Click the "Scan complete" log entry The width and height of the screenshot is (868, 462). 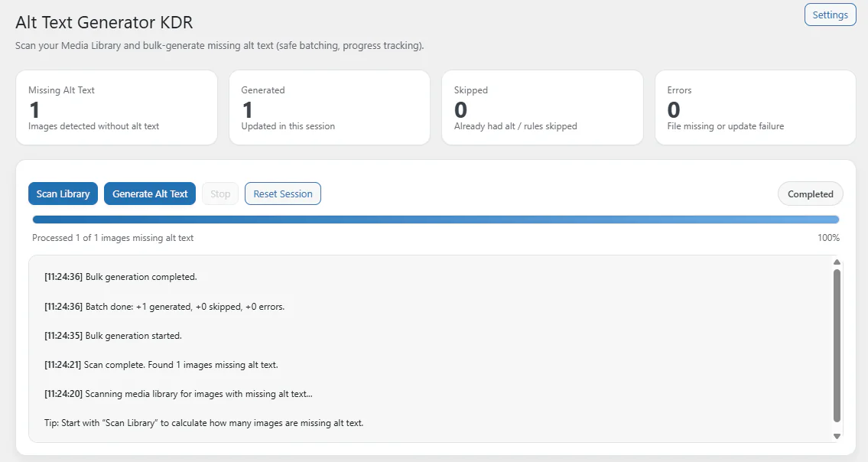(x=161, y=365)
